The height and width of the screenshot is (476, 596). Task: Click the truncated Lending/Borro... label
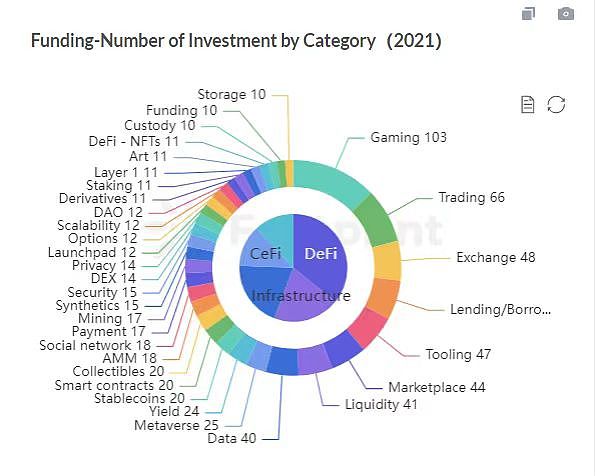(500, 309)
